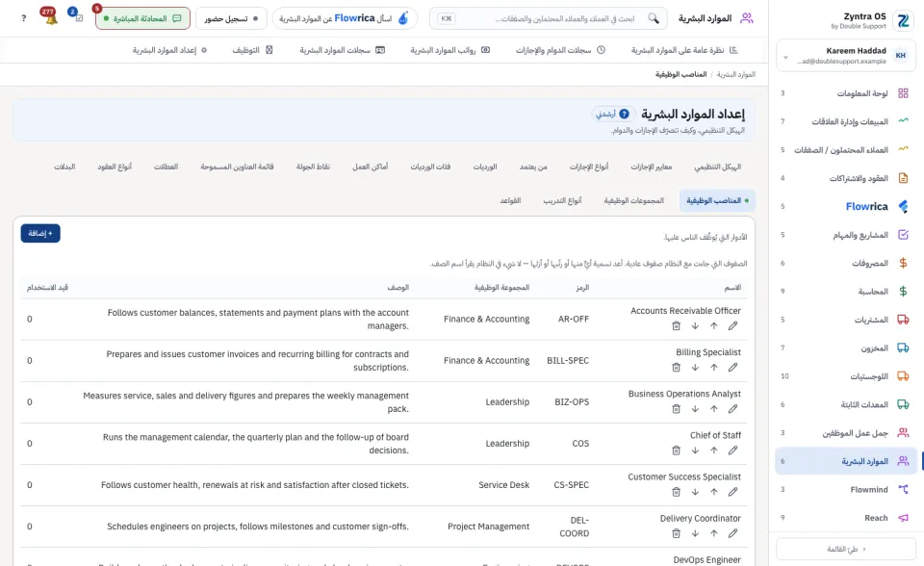Open Reach in the sidebar
The width and height of the screenshot is (924, 566).
(846, 518)
